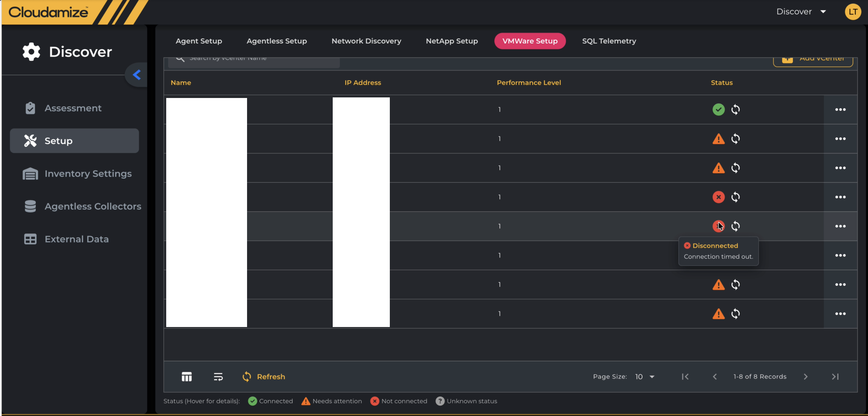
Task: Click the 'Disconnected' tooltip title
Action: 715,245
